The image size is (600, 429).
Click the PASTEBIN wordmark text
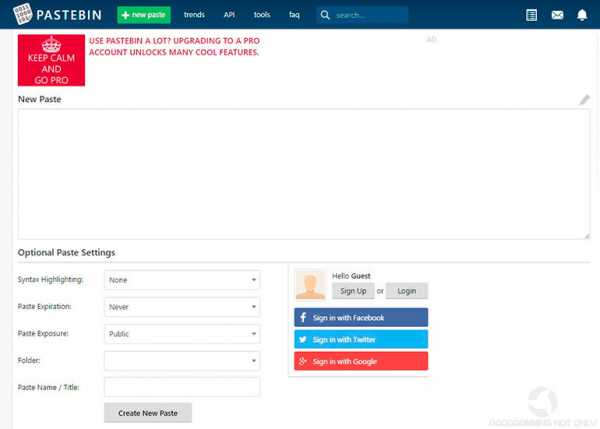click(69, 15)
